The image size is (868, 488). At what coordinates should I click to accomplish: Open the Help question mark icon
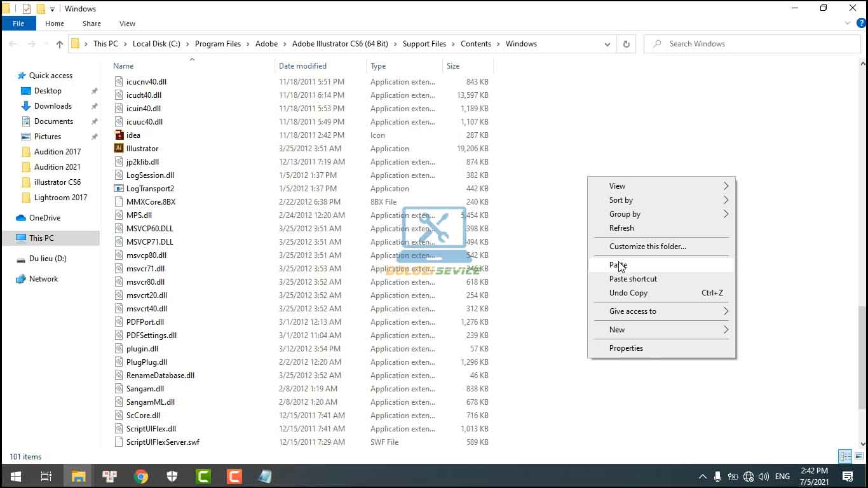click(861, 24)
